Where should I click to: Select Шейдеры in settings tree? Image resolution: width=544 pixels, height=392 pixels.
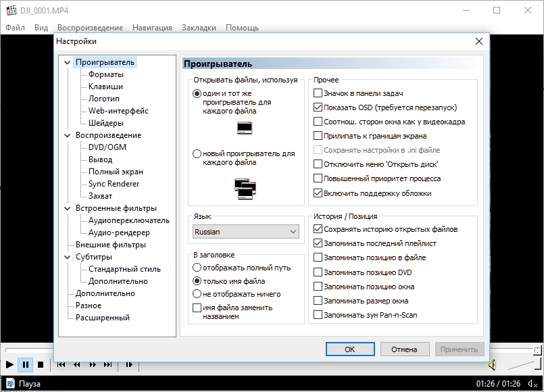pos(106,123)
